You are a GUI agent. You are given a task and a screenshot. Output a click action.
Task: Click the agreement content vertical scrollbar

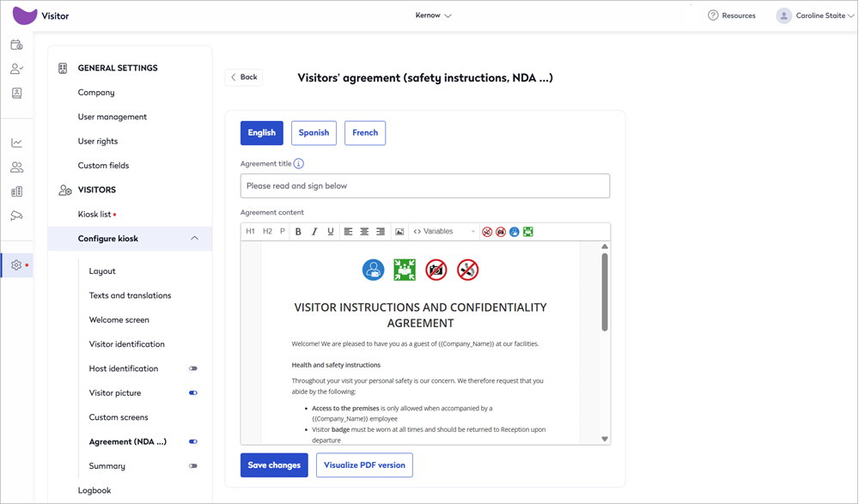tap(605, 292)
